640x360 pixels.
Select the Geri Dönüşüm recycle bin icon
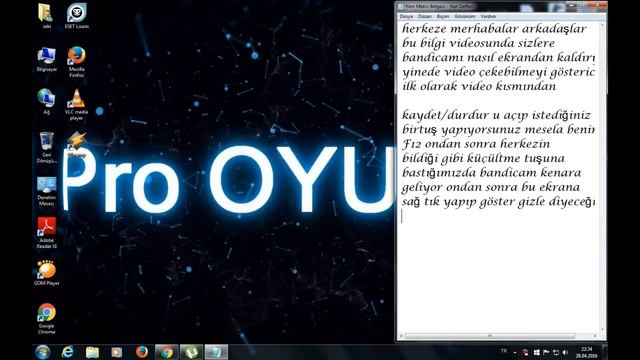point(47,147)
